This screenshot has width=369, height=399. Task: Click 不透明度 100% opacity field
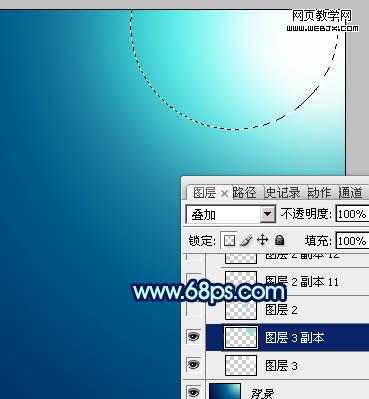click(352, 214)
